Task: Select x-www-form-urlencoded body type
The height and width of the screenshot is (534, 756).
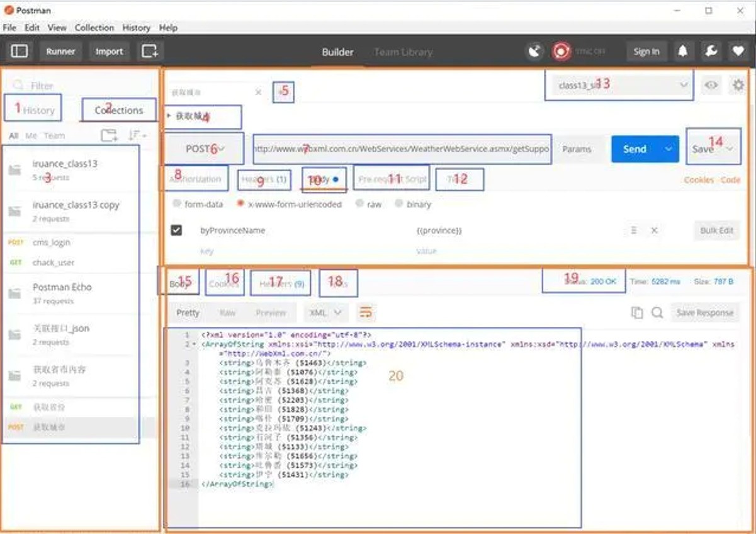Action: pos(241,204)
